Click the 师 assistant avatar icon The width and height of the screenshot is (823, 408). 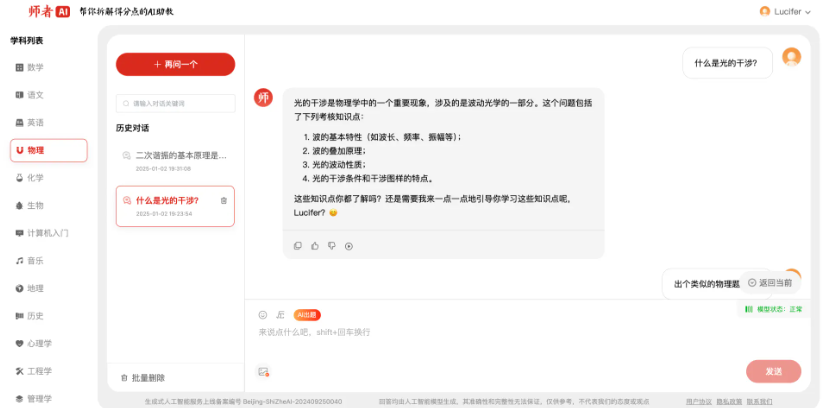coord(263,97)
